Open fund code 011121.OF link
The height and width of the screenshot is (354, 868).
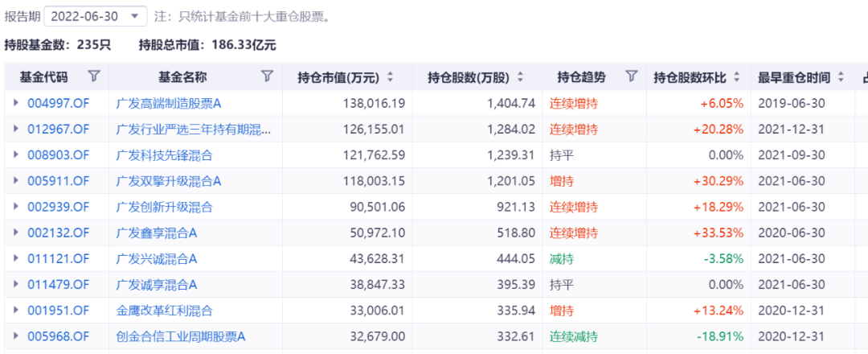(x=58, y=259)
